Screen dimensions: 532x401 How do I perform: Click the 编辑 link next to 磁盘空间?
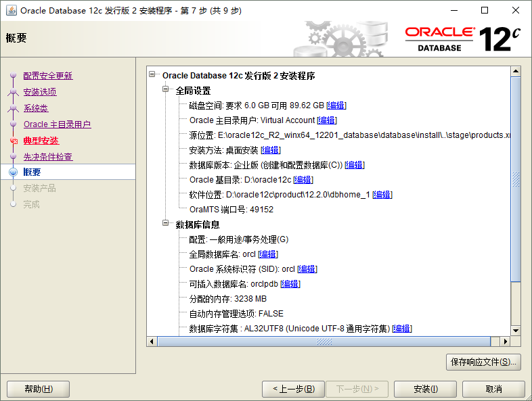336,105
